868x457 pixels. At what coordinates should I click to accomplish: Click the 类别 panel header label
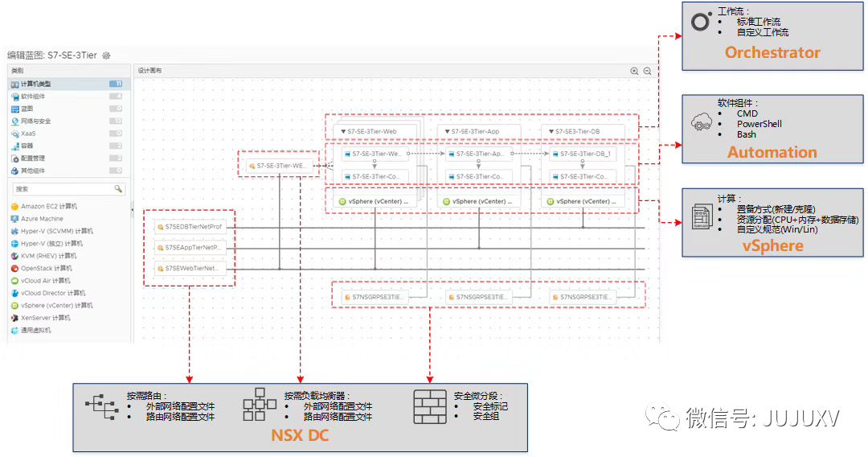pyautogui.click(x=18, y=71)
